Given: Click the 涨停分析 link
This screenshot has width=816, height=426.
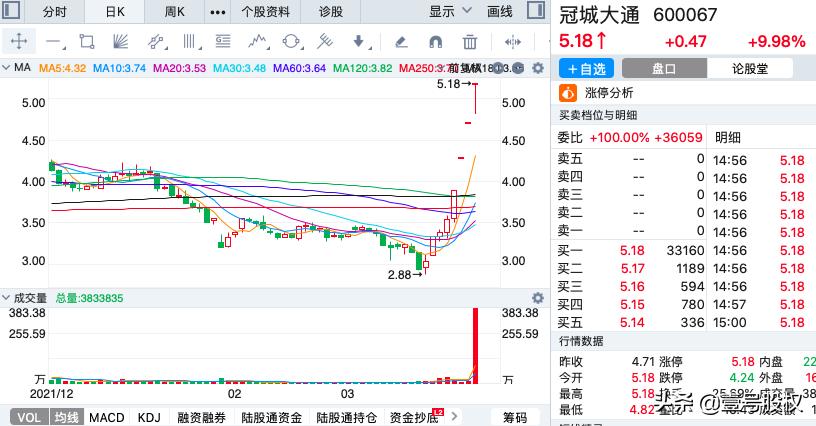Looking at the screenshot, I should (609, 93).
